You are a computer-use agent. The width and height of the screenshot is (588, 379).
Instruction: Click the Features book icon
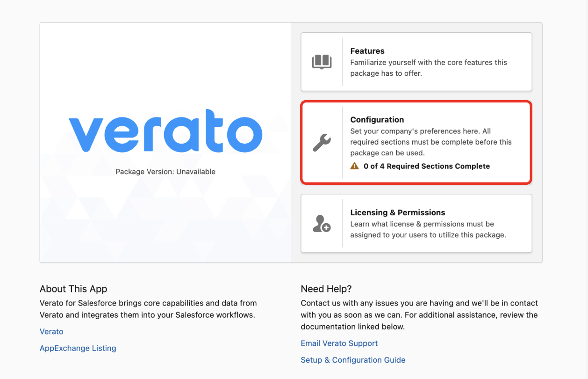click(322, 62)
